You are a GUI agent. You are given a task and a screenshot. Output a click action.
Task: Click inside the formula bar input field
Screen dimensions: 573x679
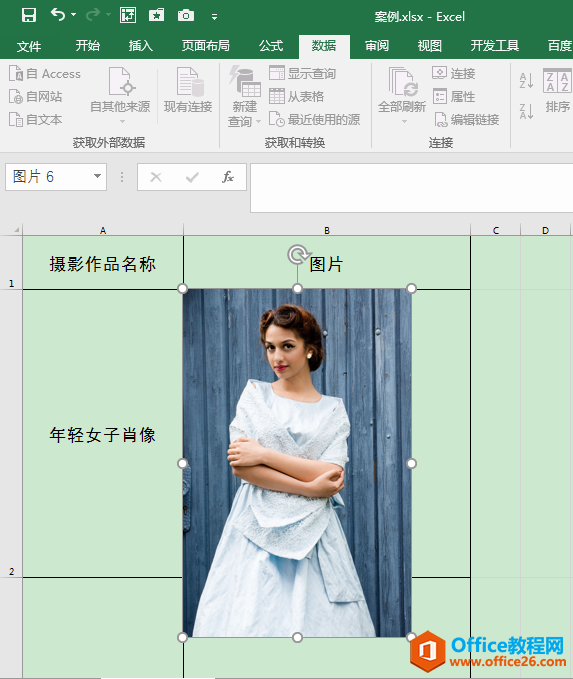(411, 188)
